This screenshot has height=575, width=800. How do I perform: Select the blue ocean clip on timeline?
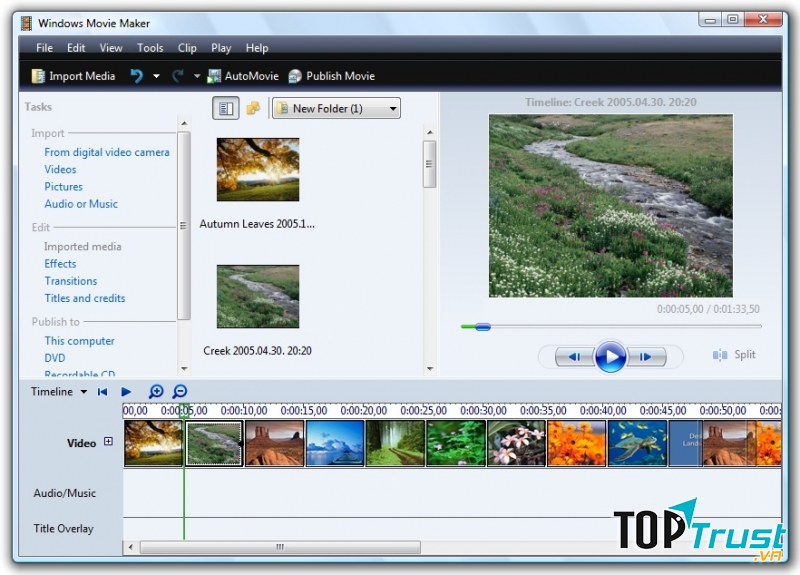pyautogui.click(x=335, y=443)
